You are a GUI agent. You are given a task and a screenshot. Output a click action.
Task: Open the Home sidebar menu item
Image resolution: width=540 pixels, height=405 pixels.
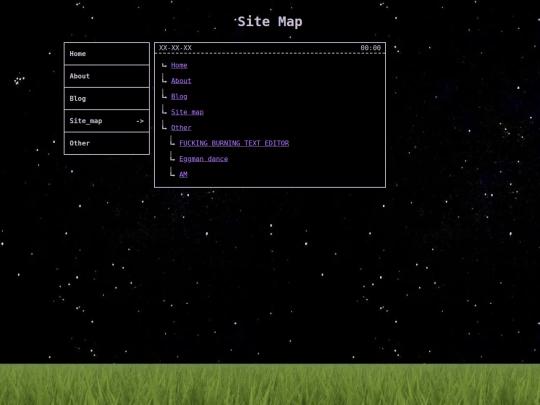click(x=107, y=54)
